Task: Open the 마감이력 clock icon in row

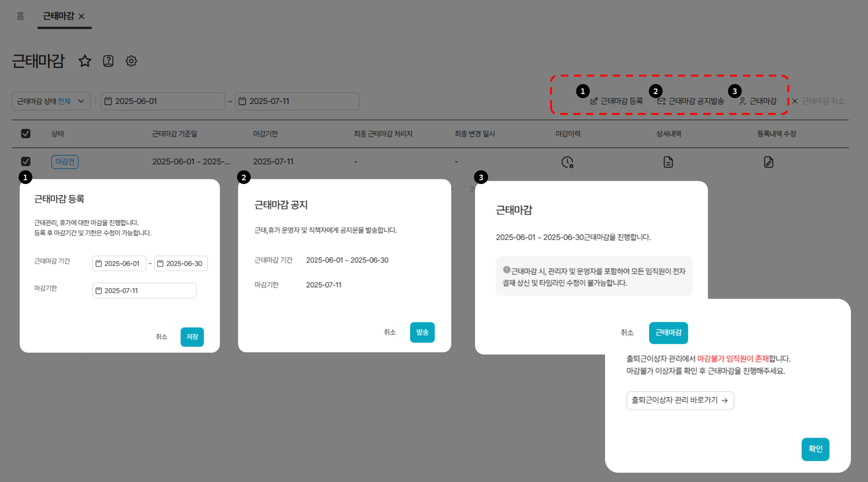Action: point(567,162)
